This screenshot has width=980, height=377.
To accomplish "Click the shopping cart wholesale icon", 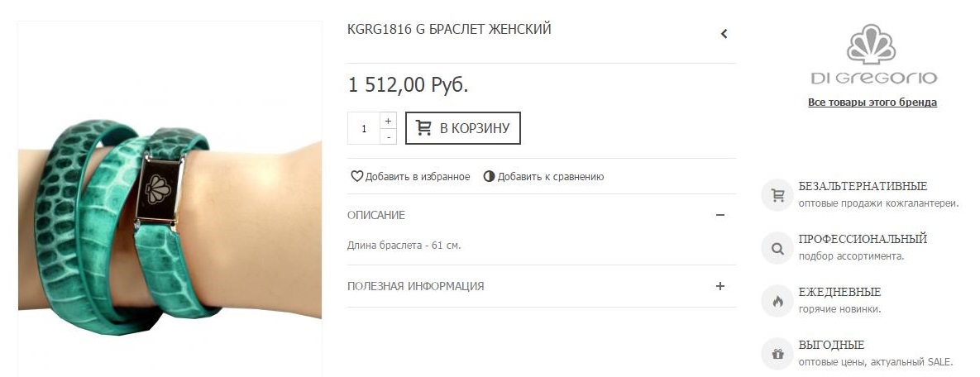I will point(777,196).
